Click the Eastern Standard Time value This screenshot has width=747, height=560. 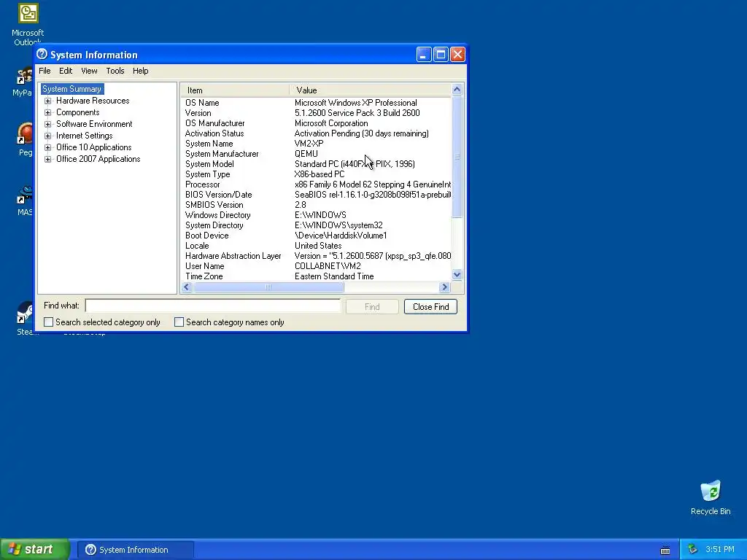click(x=334, y=276)
